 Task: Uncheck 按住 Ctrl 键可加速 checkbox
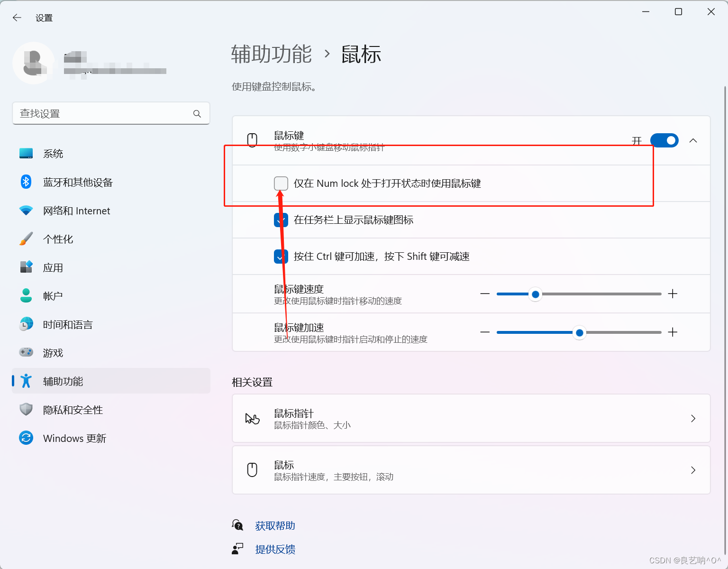(x=281, y=257)
